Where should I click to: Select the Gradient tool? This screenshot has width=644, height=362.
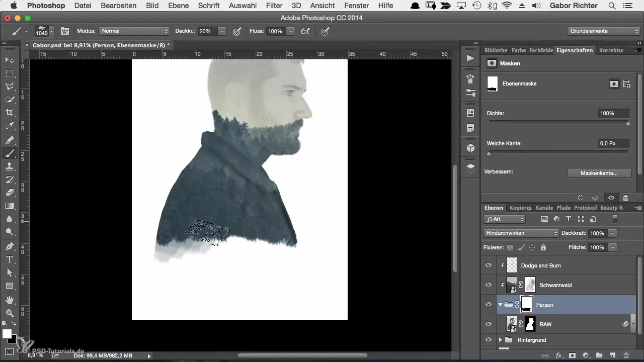pyautogui.click(x=9, y=206)
